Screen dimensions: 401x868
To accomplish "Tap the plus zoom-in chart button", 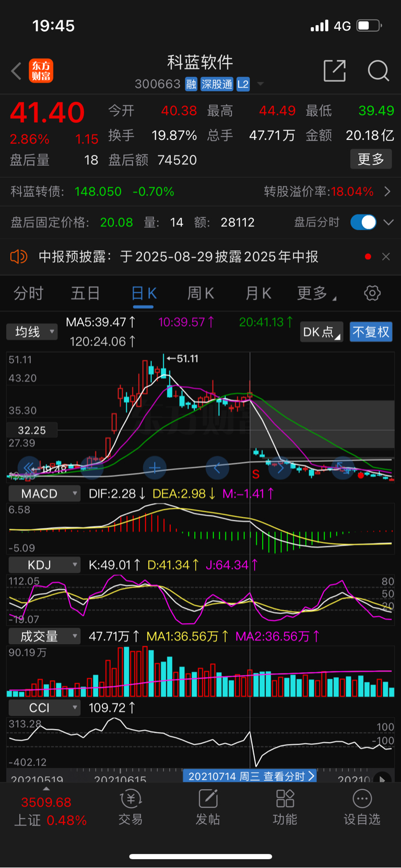I will (x=155, y=468).
